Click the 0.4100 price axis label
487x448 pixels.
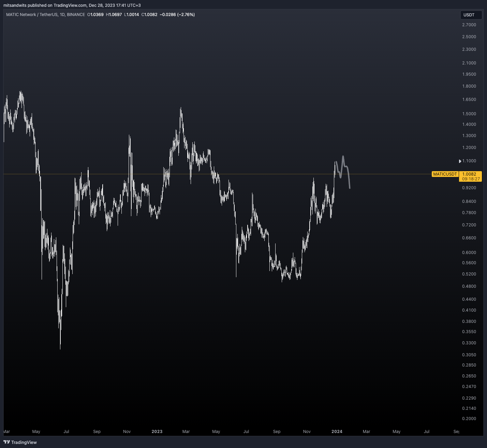click(x=469, y=310)
